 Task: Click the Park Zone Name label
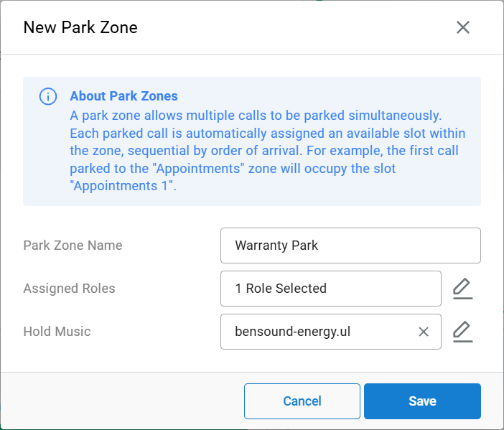tap(73, 246)
